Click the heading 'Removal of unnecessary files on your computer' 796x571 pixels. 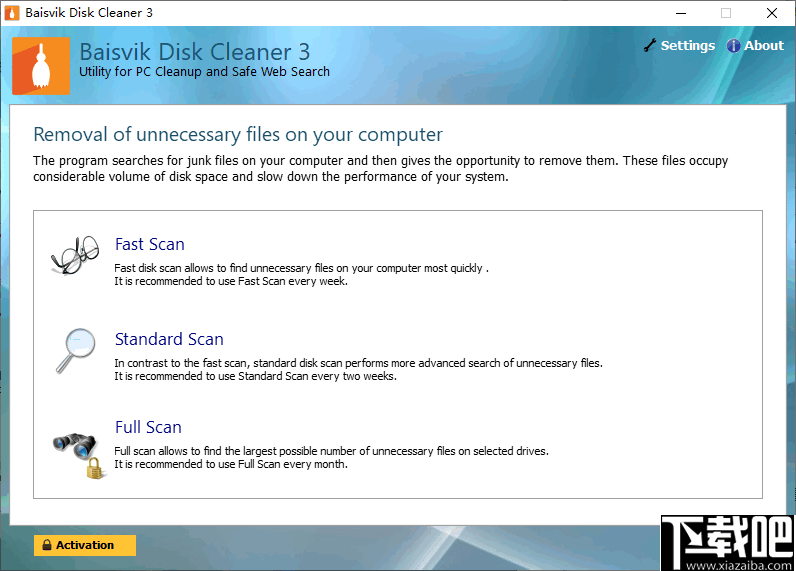(238, 135)
